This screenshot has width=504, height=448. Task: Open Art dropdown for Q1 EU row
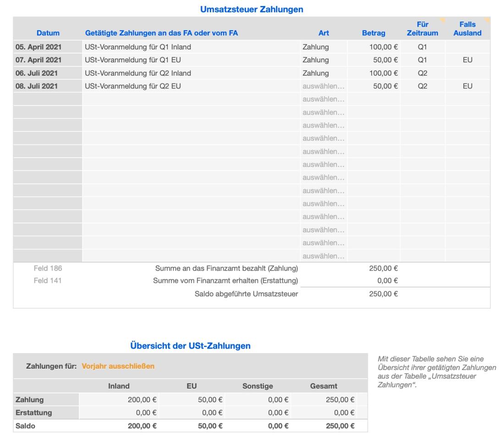point(323,60)
